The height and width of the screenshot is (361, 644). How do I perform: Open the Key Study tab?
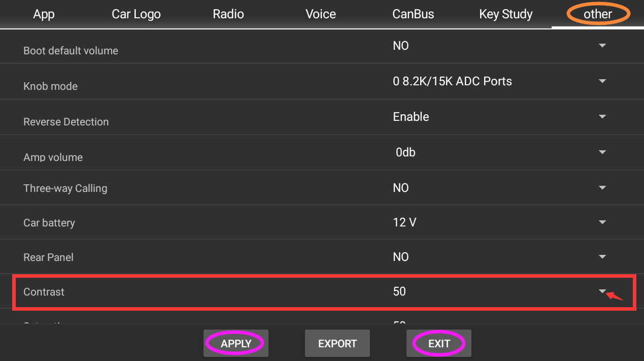click(x=505, y=14)
